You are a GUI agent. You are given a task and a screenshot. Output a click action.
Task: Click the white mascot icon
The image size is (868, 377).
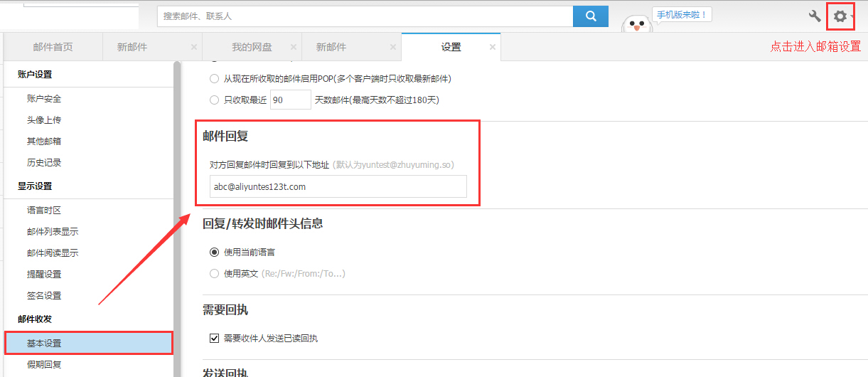click(637, 26)
